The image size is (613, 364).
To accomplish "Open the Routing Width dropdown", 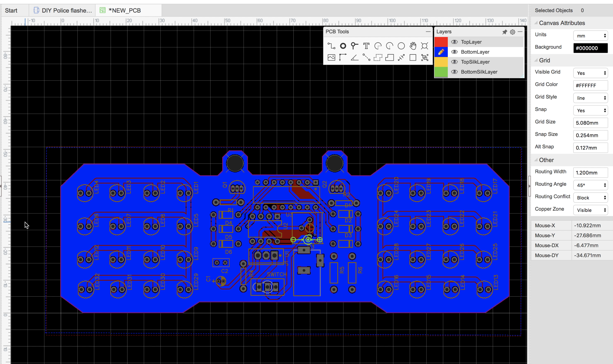I will tap(590, 173).
